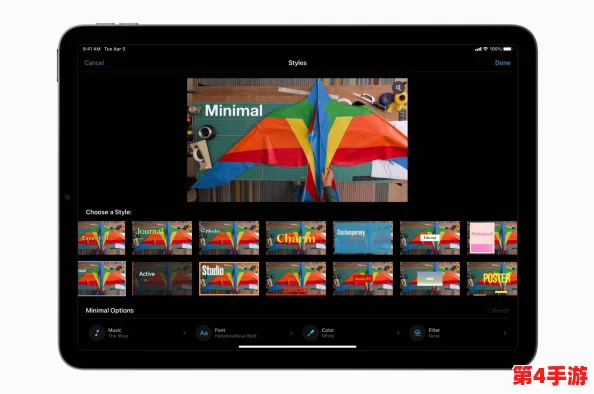Select the Essential style thumbnail
The width and height of the screenshot is (594, 394).
click(102, 238)
